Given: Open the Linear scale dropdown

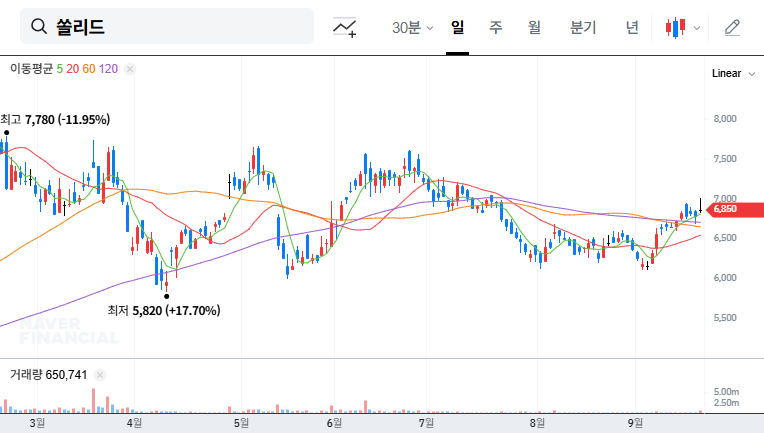Looking at the screenshot, I should [x=733, y=74].
